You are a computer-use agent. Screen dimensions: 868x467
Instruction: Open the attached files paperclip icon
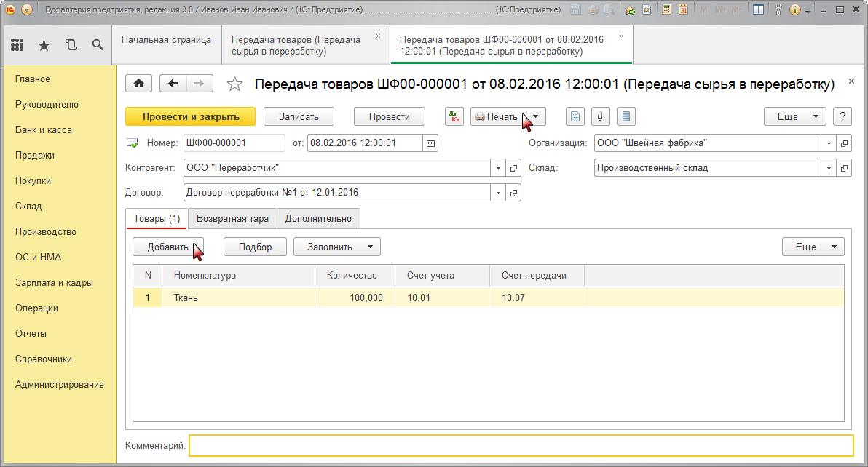point(601,116)
